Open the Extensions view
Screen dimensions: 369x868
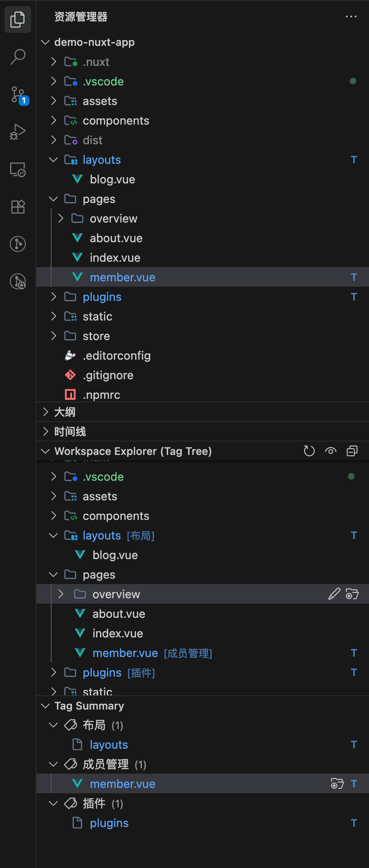click(x=18, y=207)
